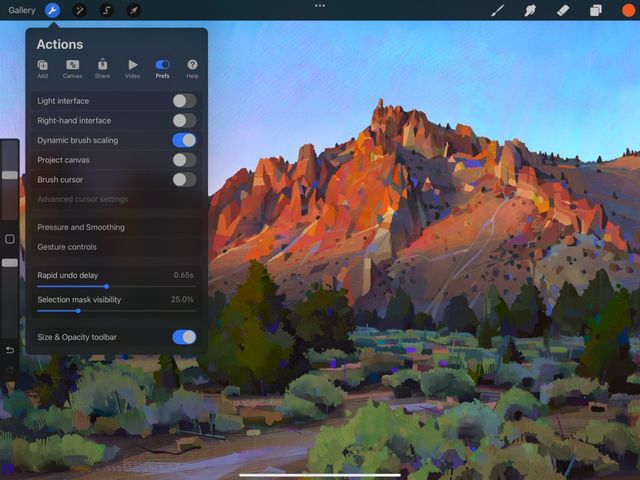640x480 pixels.
Task: Switch to the Video tab in Actions
Action: (132, 69)
